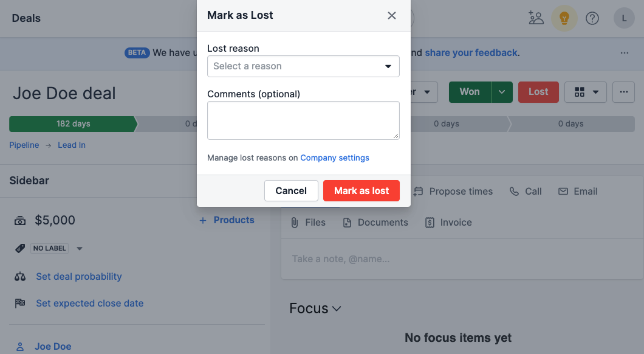Open the user profile avatar

pos(624,18)
